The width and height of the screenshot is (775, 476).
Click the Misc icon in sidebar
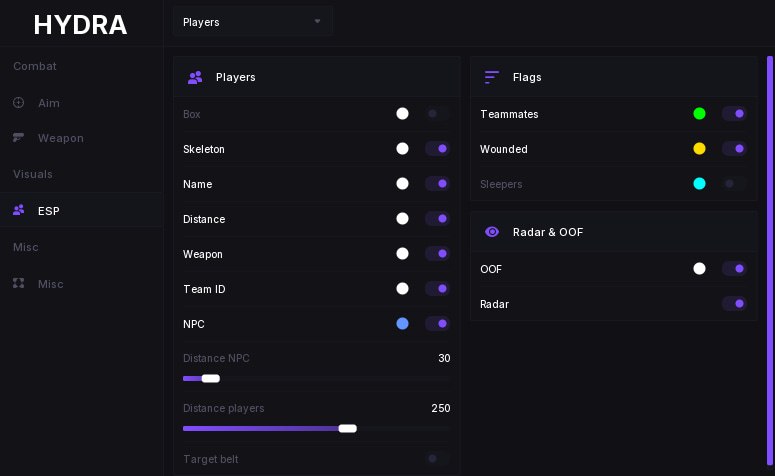(18, 283)
